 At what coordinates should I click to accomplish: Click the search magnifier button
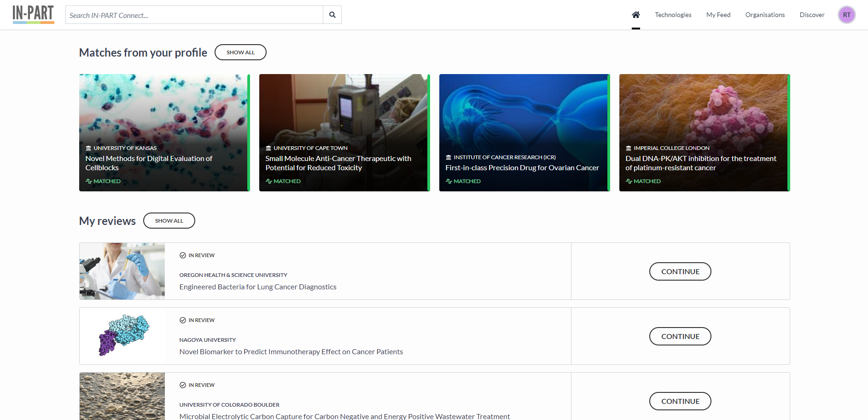point(332,15)
